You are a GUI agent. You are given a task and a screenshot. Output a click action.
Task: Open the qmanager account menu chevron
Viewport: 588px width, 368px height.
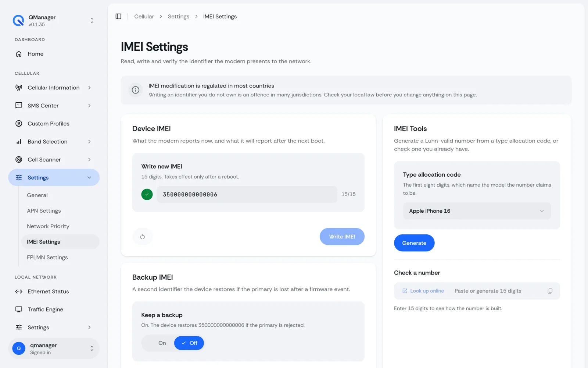tap(92, 348)
